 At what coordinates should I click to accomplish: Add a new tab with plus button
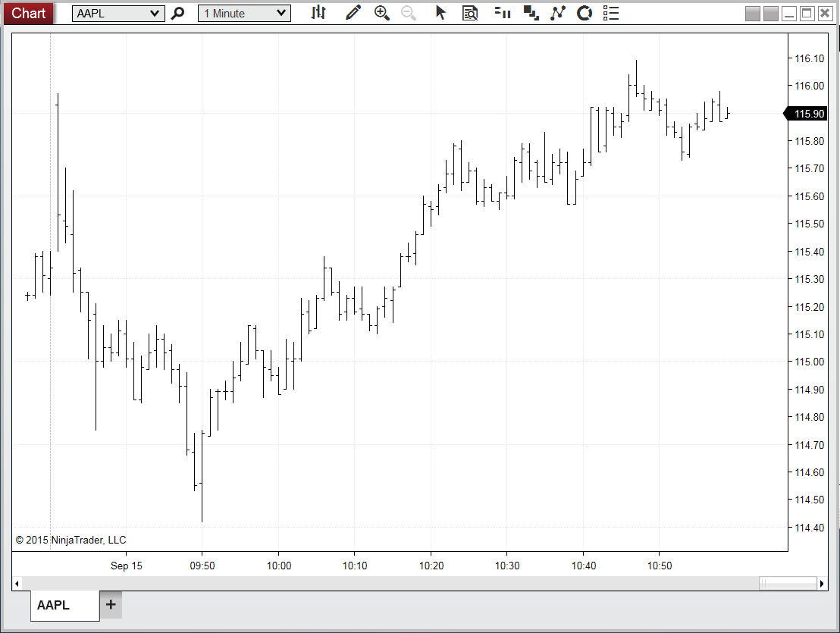[x=111, y=605]
